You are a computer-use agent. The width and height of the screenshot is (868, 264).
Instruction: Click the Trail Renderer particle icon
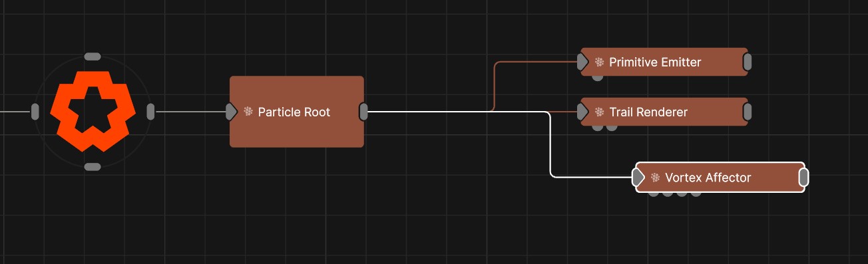pos(600,112)
